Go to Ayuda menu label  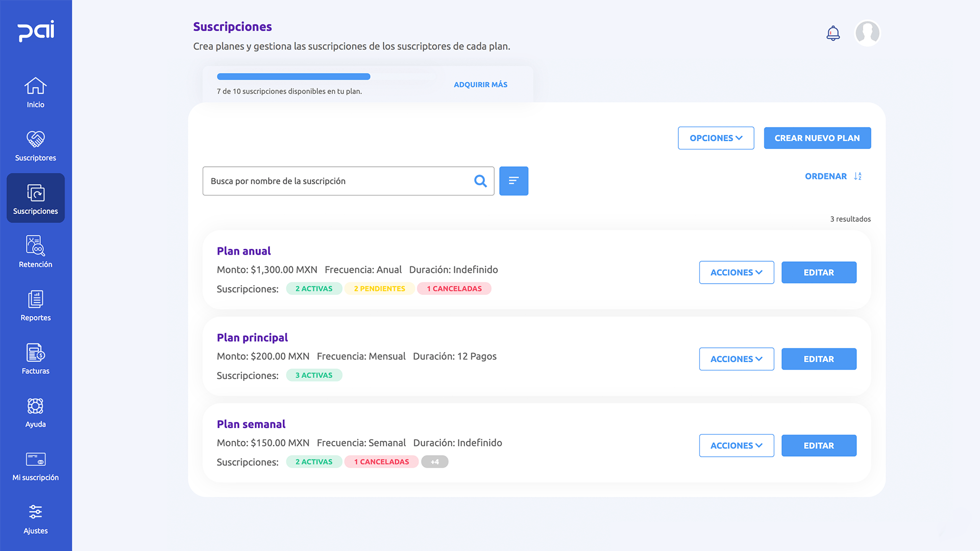(36, 424)
